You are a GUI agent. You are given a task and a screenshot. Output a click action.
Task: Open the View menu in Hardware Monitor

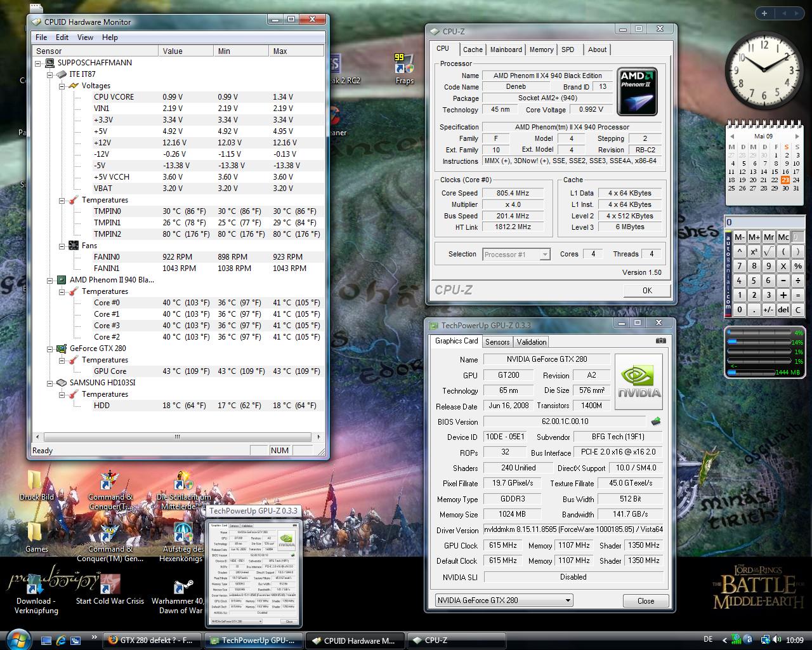85,37
